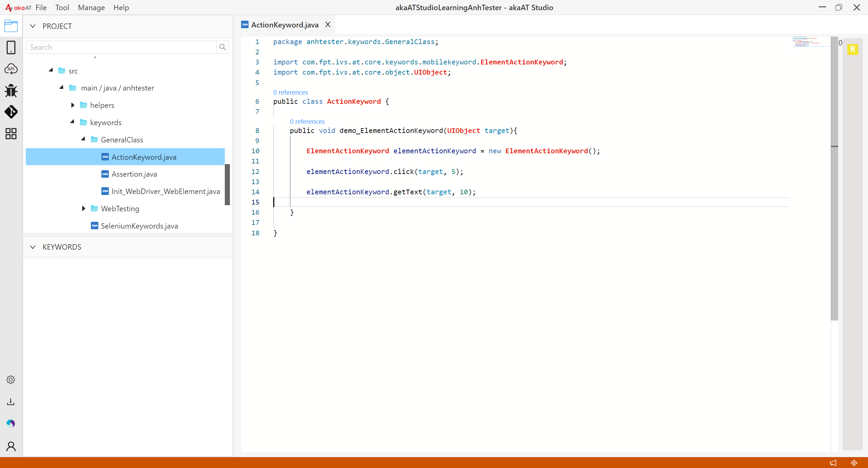
Task: Open the Git source control icon
Action: click(11, 112)
